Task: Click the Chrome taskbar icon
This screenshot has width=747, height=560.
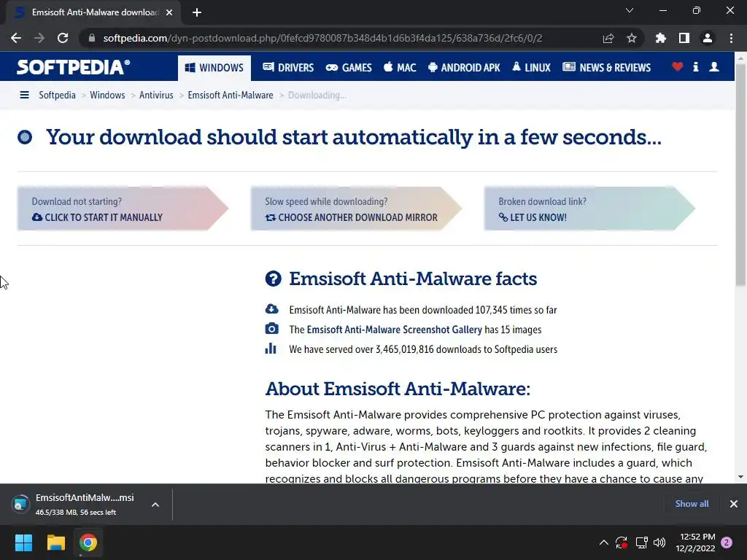Action: click(x=88, y=542)
